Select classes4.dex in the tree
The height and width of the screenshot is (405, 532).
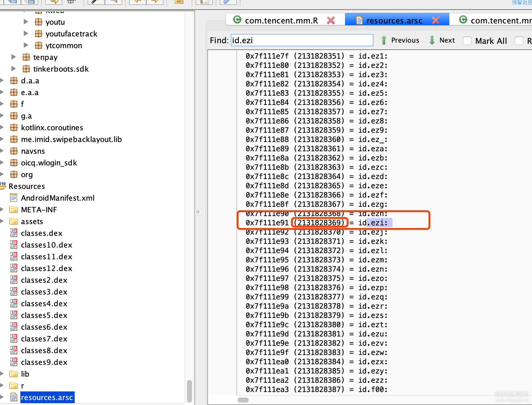[44, 303]
